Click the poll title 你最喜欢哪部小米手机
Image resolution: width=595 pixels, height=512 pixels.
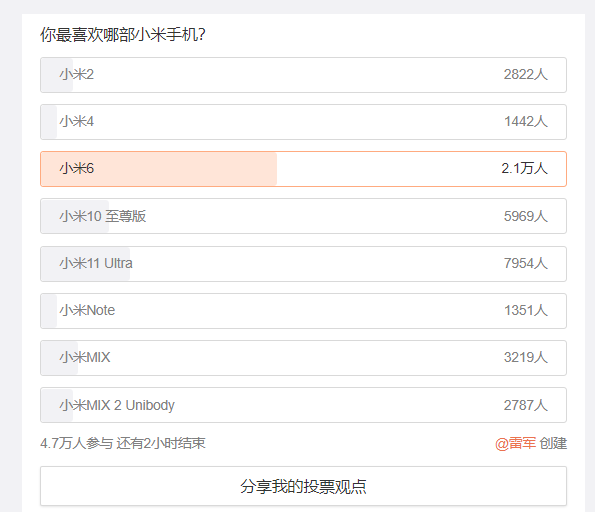pyautogui.click(x=123, y=35)
